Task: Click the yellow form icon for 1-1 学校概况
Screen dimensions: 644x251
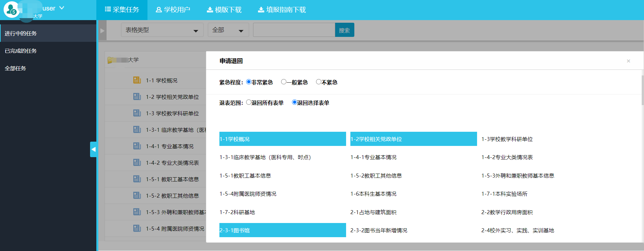Action: coord(137,80)
